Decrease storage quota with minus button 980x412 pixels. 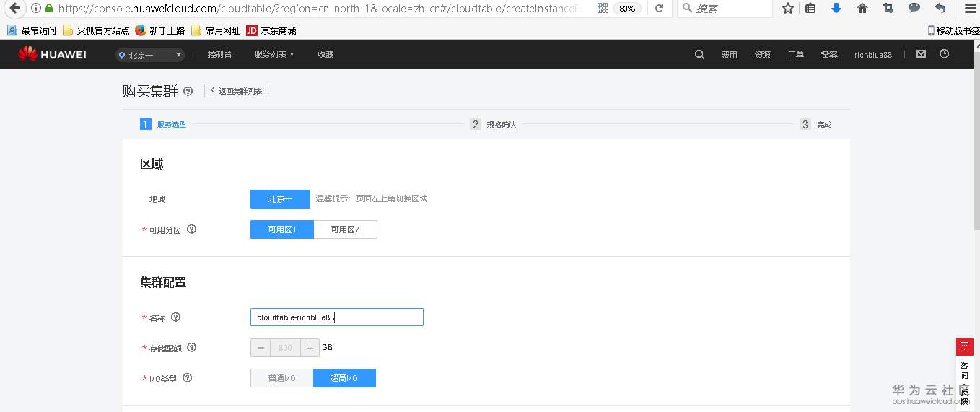[x=261, y=348]
